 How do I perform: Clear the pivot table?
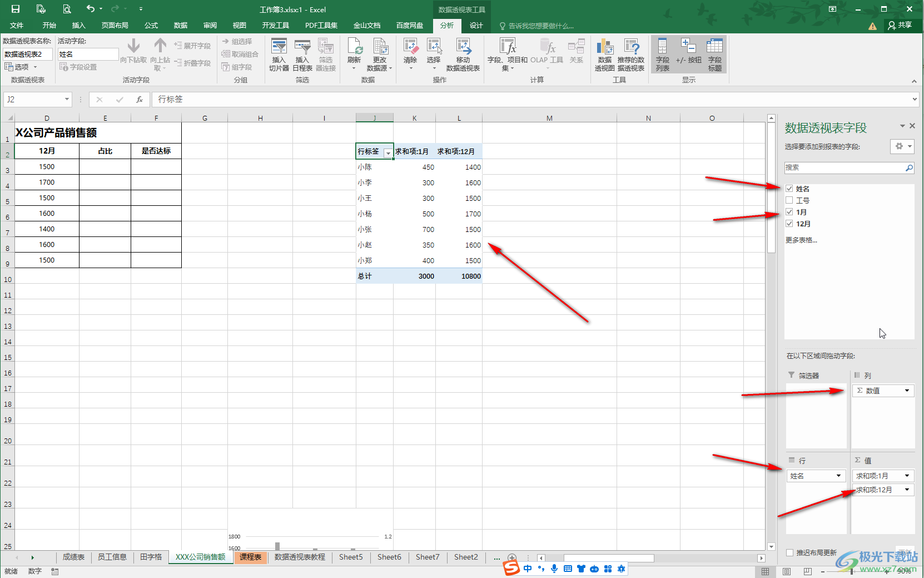pyautogui.click(x=410, y=55)
